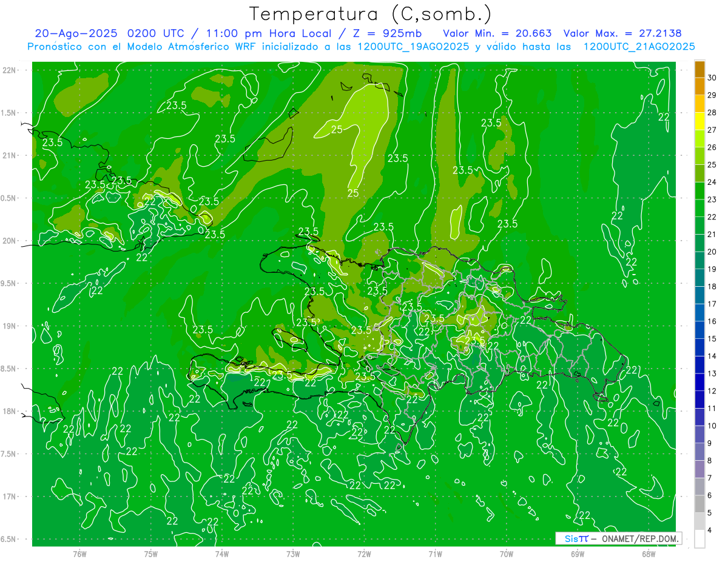
Task: Select the "Valor Min. = 20.663" value
Action: click(497, 33)
